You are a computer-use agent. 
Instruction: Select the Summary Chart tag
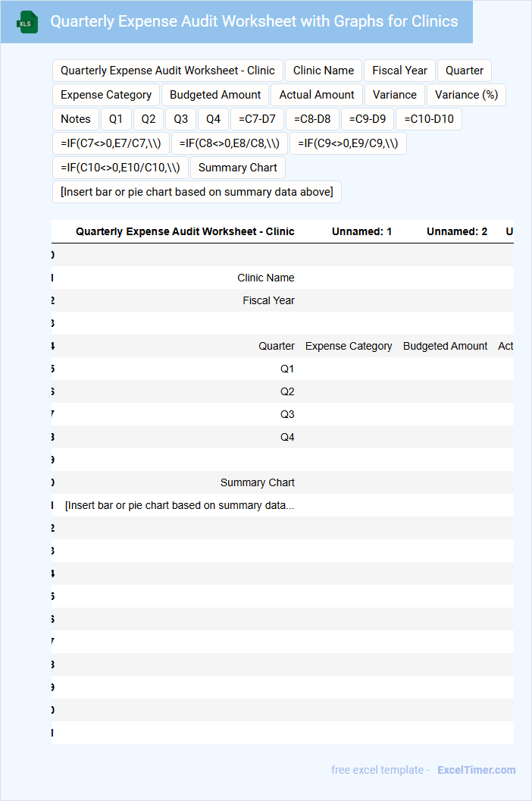(237, 168)
